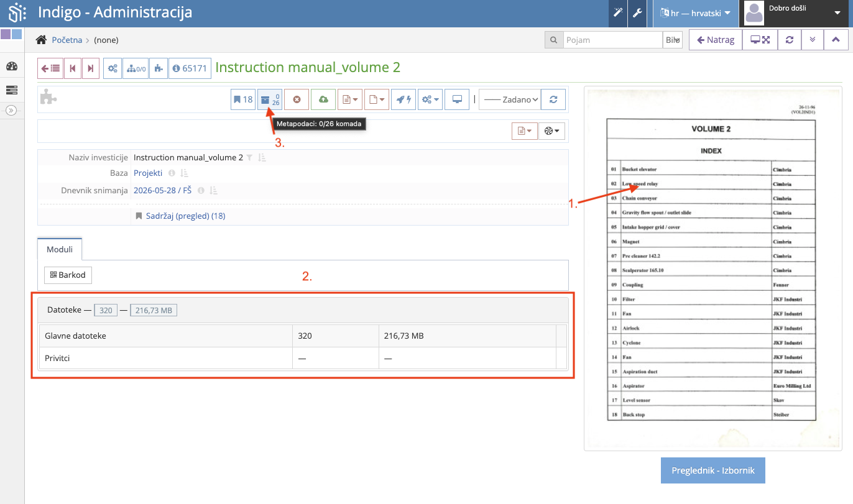The width and height of the screenshot is (853, 504).
Task: Click the refresh icon next to Natrag
Action: click(x=790, y=40)
